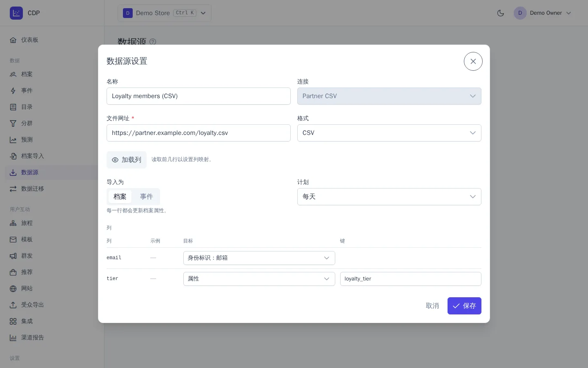Open the 仪表板 dashboard sidebar item
This screenshot has height=368, width=588.
click(x=52, y=40)
